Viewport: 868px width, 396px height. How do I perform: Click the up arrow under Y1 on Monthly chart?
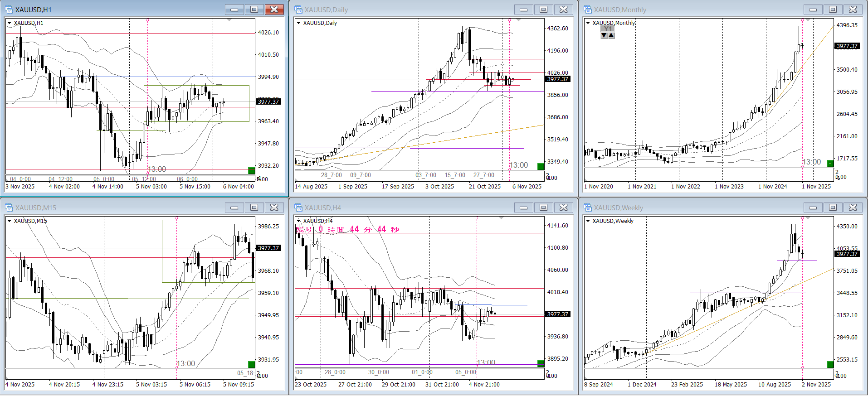tap(611, 35)
